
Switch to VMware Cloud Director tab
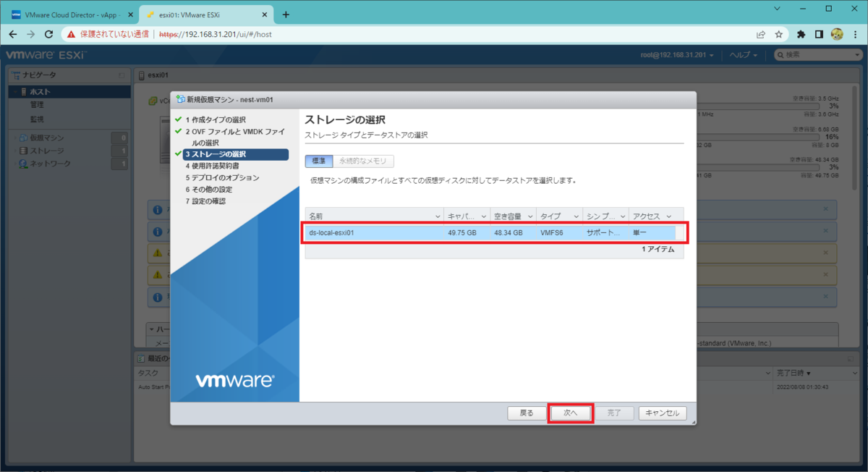(x=69, y=14)
